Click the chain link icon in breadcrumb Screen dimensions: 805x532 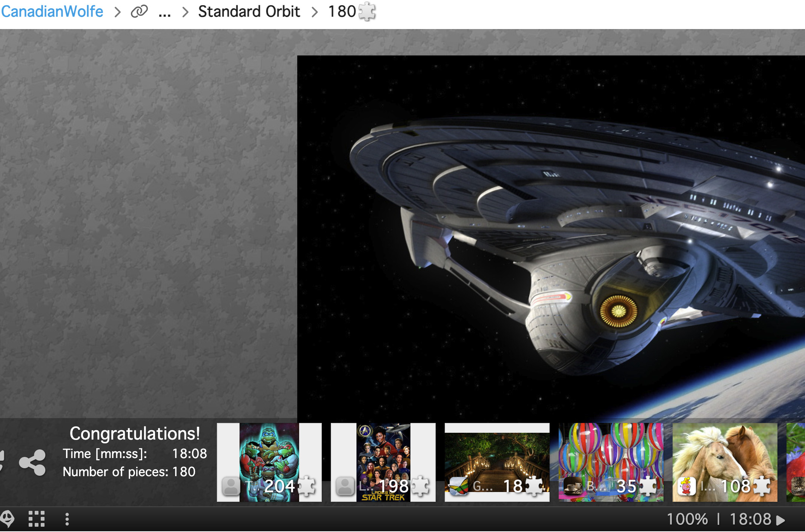coord(139,12)
